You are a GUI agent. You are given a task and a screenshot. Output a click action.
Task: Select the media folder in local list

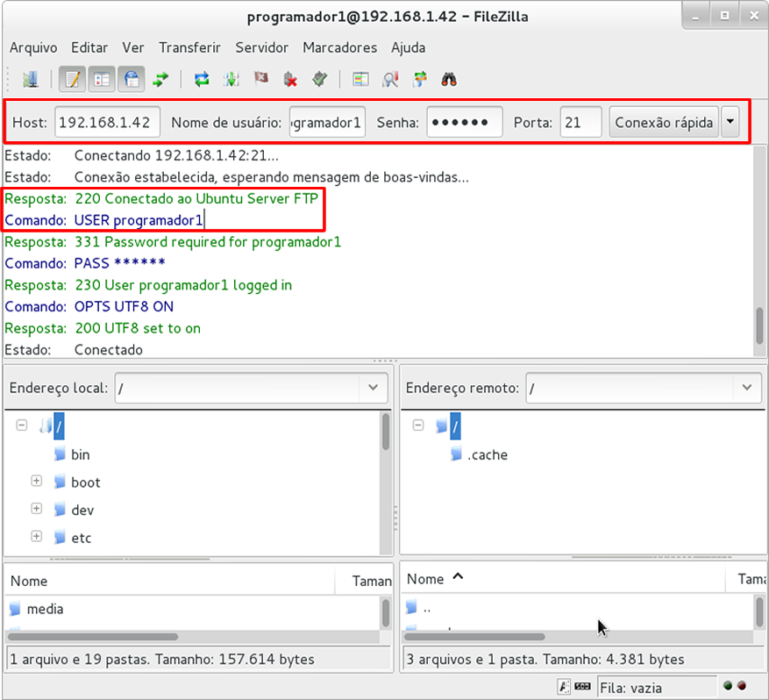(x=45, y=610)
